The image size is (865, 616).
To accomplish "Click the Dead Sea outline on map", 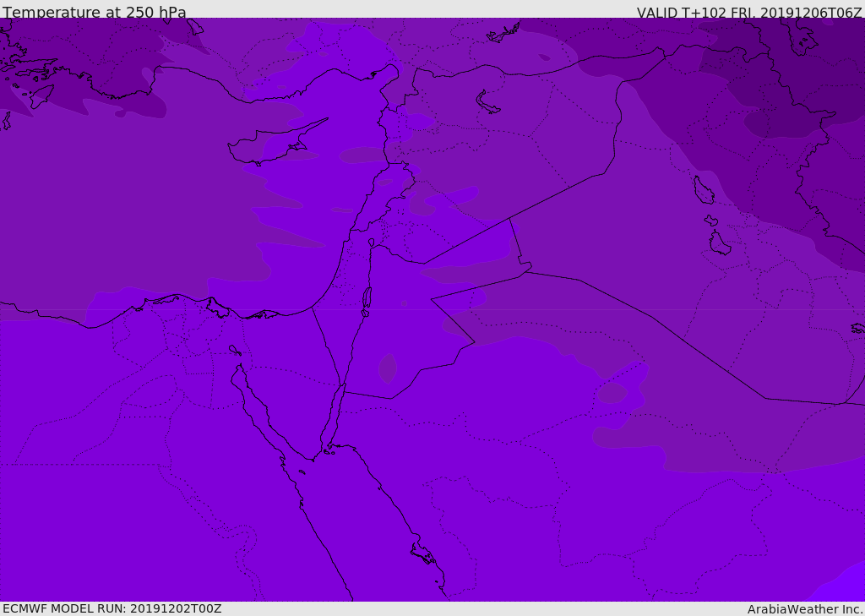I will tap(367, 301).
